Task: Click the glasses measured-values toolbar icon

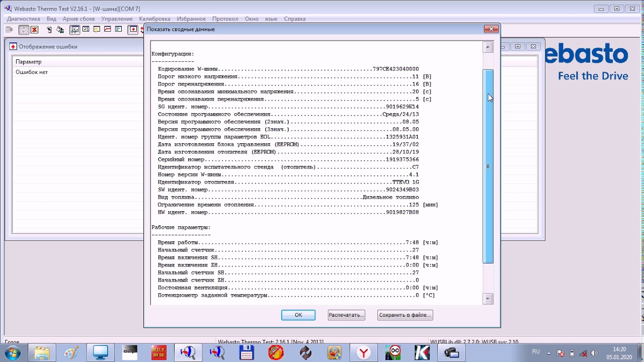Action: (x=75, y=30)
